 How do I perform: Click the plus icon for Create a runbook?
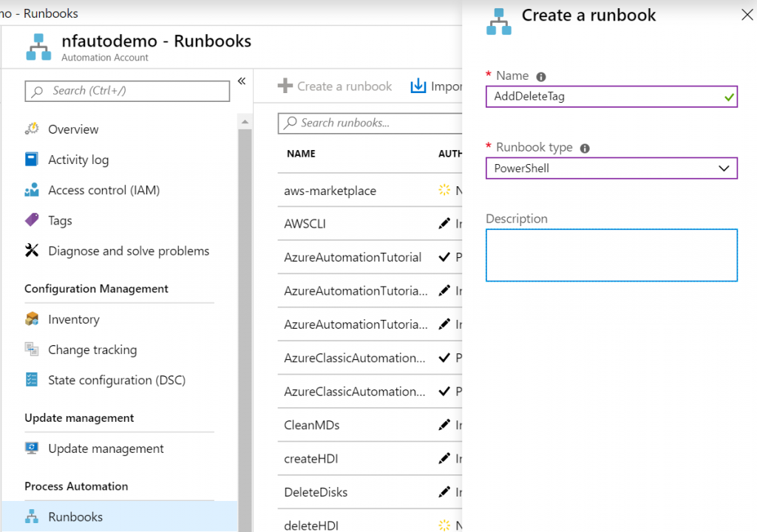[285, 86]
